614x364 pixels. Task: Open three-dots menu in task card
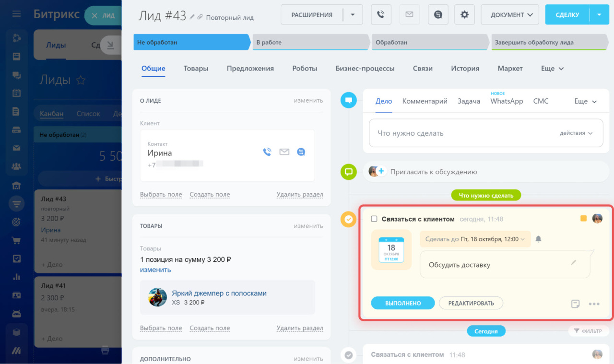point(594,304)
